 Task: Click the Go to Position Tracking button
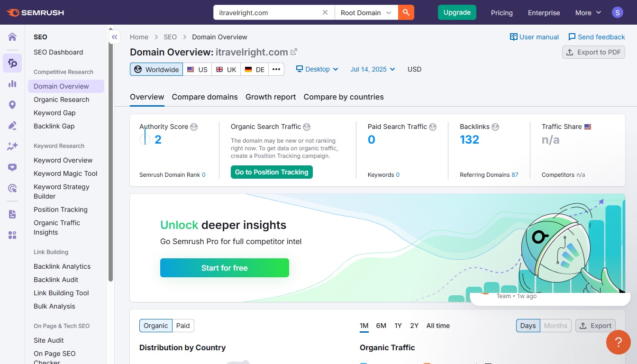point(272,172)
